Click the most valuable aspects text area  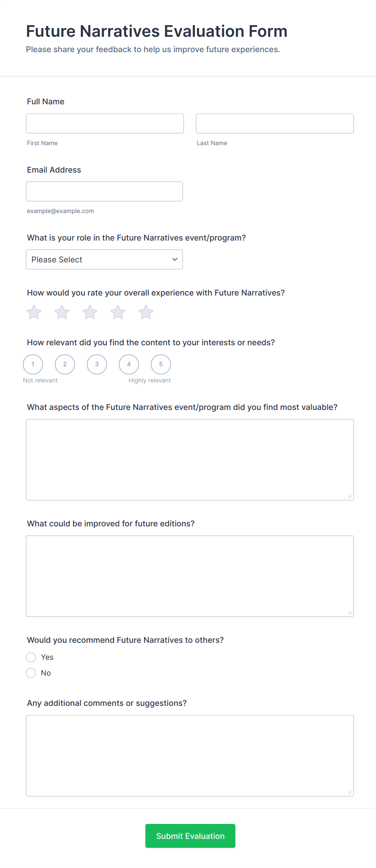[190, 460]
